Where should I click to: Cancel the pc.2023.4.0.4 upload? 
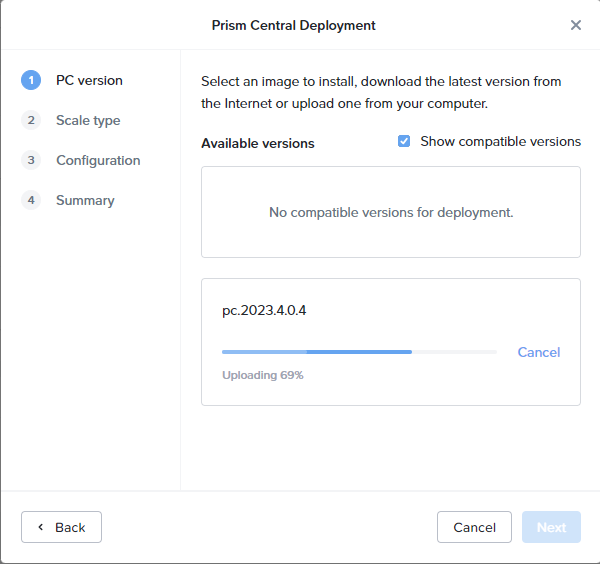coord(538,352)
